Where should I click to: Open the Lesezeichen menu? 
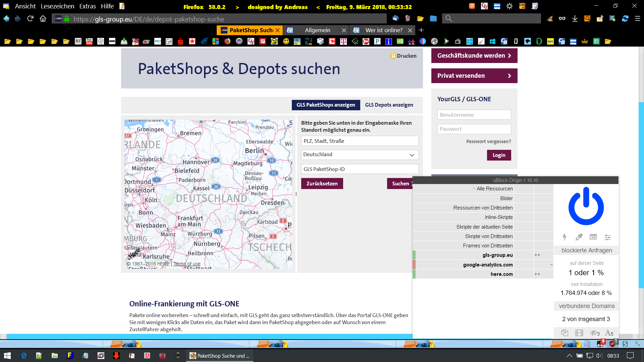57,6
